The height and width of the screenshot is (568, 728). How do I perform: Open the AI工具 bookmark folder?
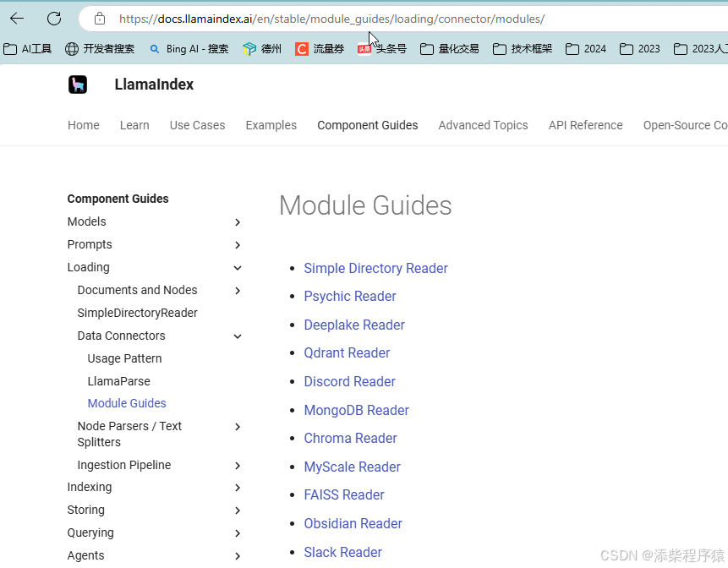(27, 49)
